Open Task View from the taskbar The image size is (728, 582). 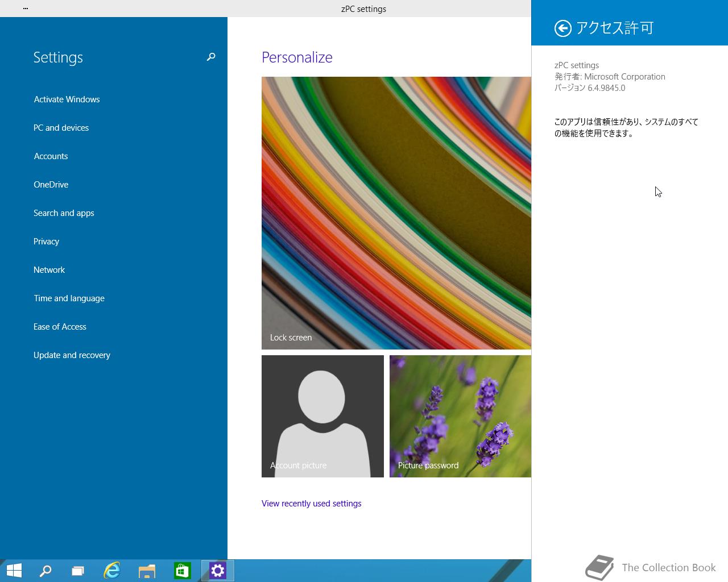coord(78,571)
